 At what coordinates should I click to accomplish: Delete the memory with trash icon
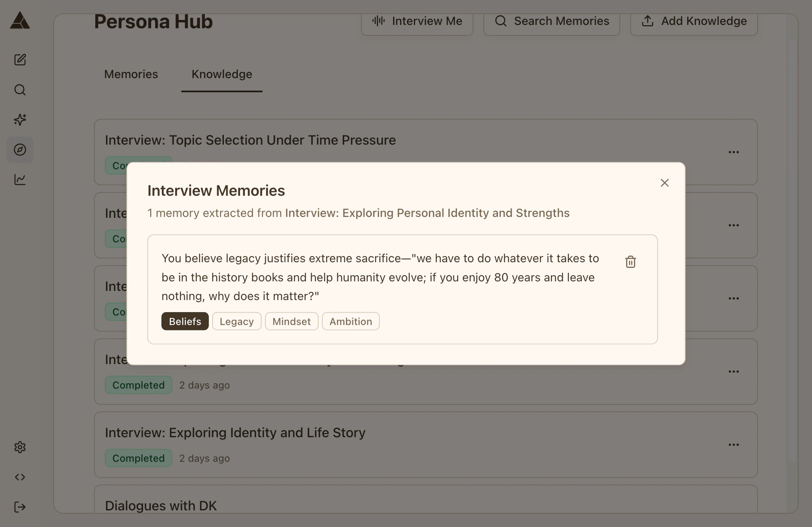(x=630, y=262)
